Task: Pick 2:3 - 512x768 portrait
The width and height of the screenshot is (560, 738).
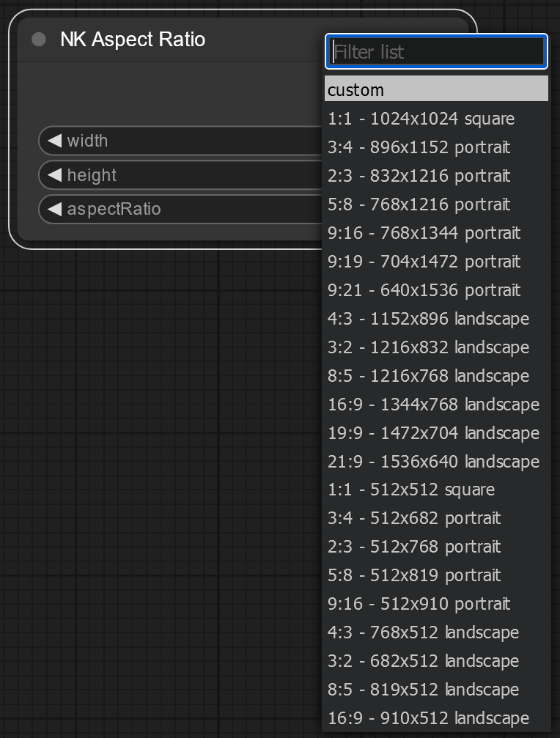Action: click(436, 547)
